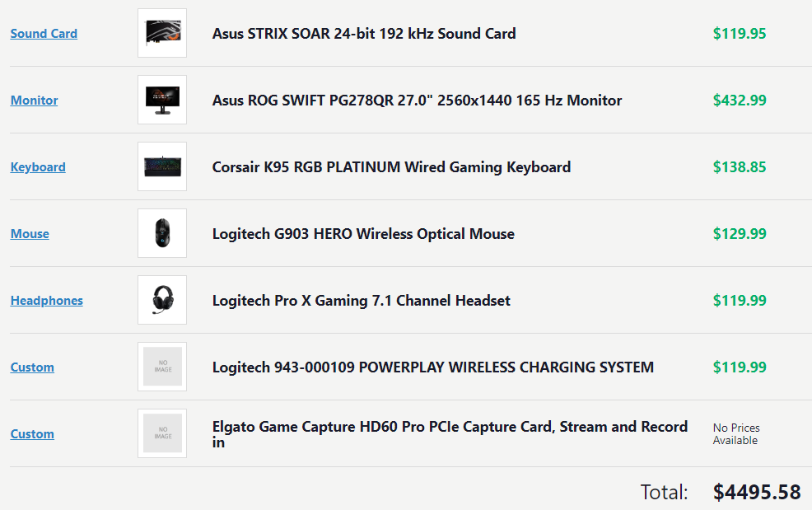Click the Custom link for Elgato capture card
The height and width of the screenshot is (510, 812).
32,434
